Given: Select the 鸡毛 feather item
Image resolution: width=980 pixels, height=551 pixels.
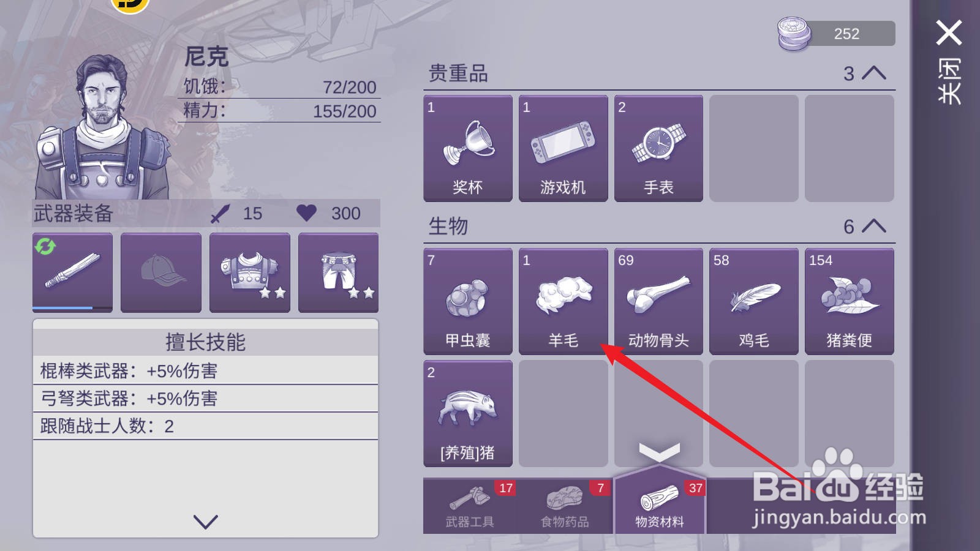Looking at the screenshot, I should [754, 301].
